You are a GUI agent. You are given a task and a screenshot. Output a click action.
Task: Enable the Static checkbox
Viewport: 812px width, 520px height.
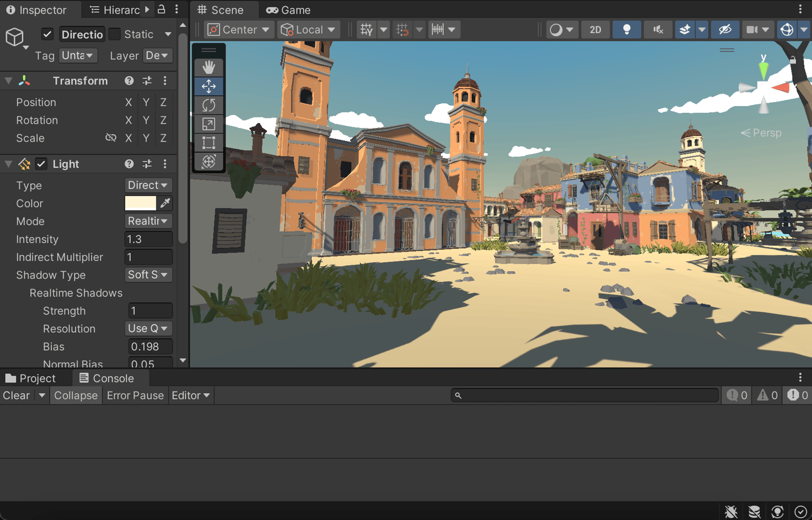pos(114,34)
